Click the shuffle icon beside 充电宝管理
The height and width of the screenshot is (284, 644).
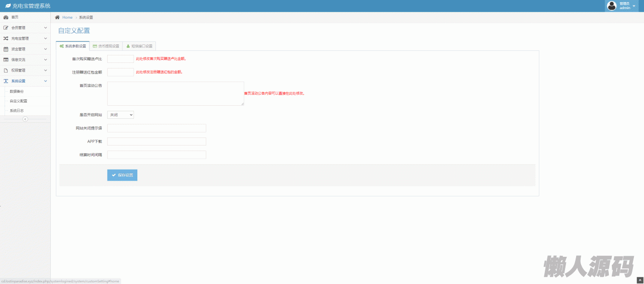tap(6, 38)
